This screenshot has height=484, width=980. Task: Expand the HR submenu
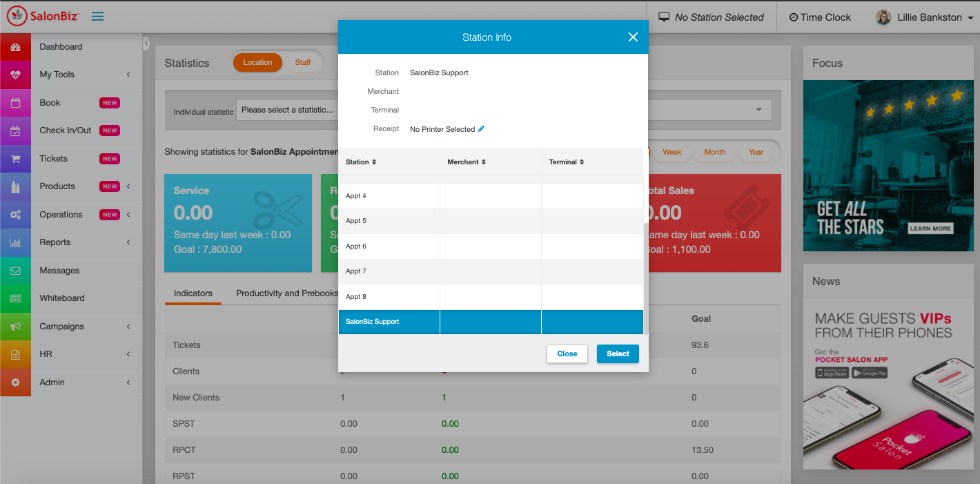point(128,354)
